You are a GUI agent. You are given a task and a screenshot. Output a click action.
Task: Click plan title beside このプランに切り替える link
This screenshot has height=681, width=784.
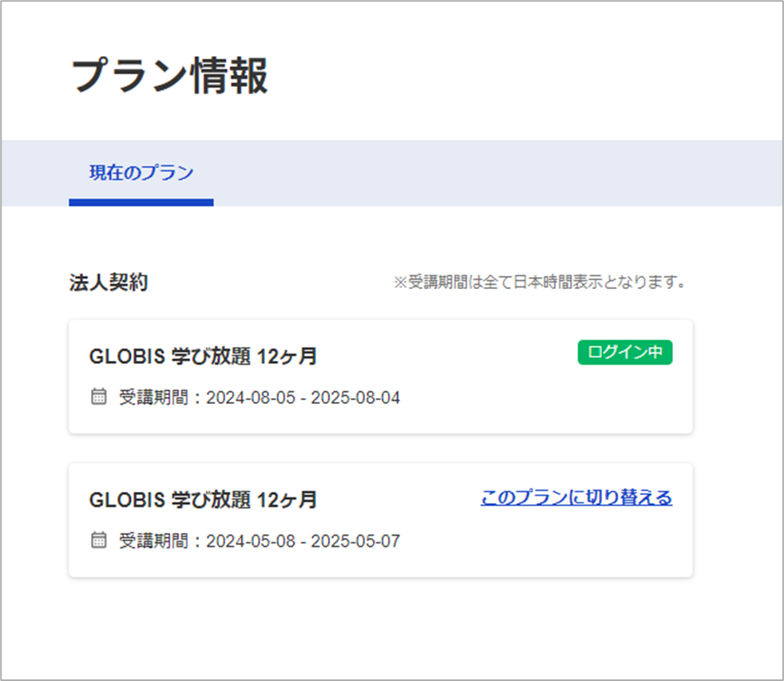tap(203, 500)
